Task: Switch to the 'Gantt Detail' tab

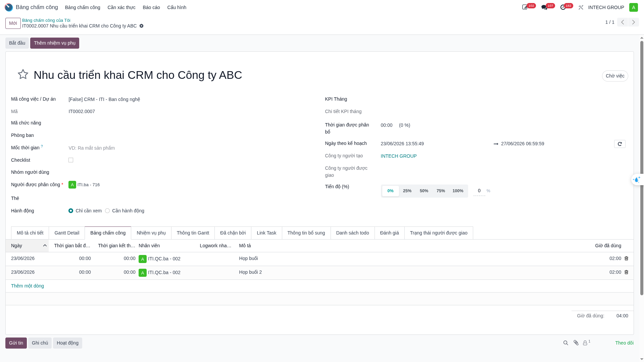Action: [x=67, y=233]
